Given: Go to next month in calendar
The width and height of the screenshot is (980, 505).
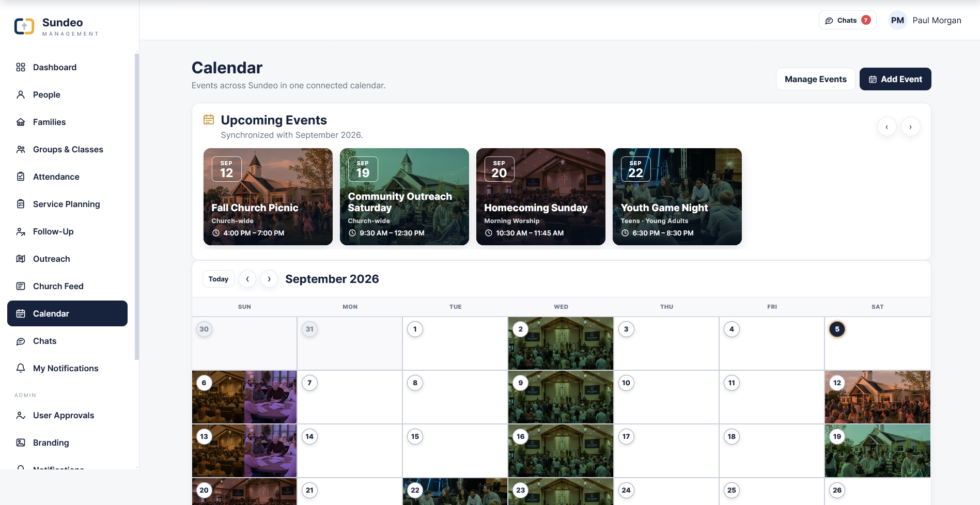Looking at the screenshot, I should point(269,279).
